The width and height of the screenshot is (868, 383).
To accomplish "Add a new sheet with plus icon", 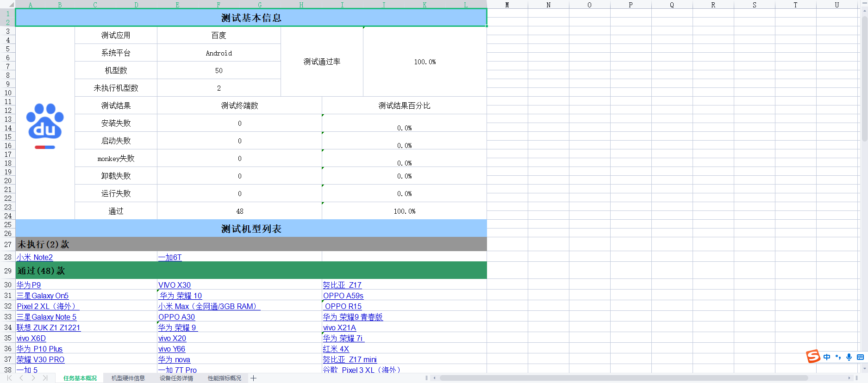I will point(254,378).
